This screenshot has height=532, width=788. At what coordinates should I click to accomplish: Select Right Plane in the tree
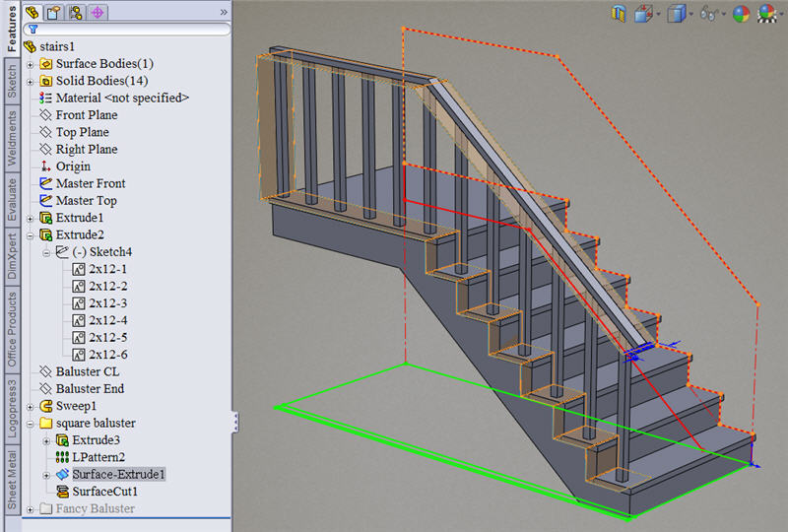[x=87, y=150]
